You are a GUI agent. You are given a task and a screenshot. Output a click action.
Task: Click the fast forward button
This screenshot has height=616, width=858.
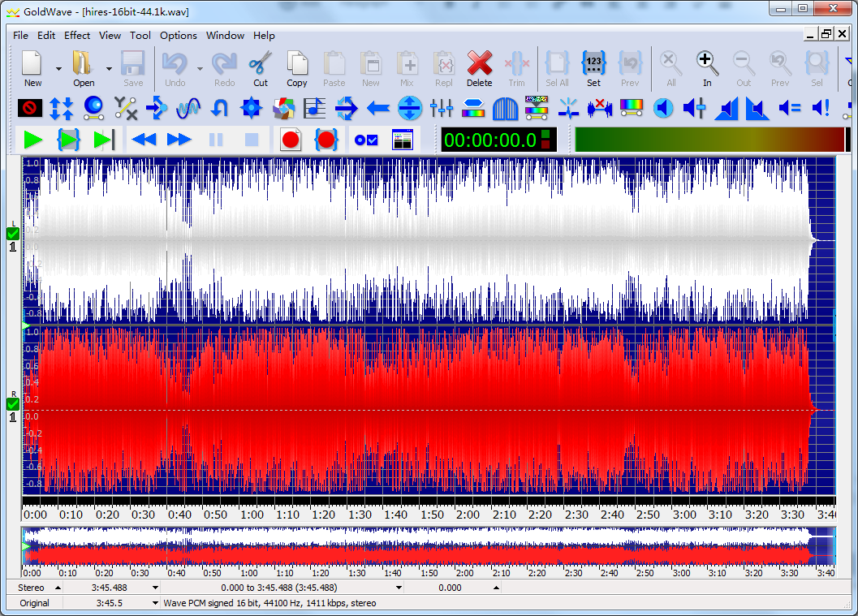pyautogui.click(x=179, y=140)
